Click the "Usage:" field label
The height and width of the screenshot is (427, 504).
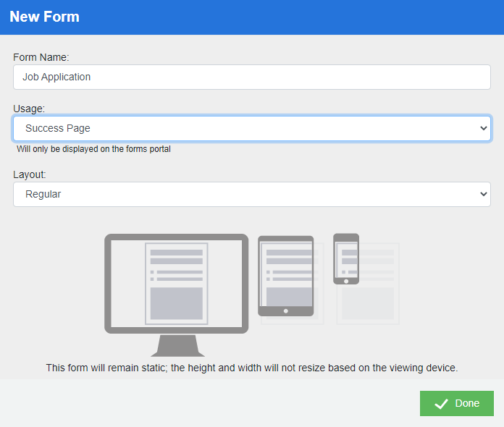[x=29, y=109]
